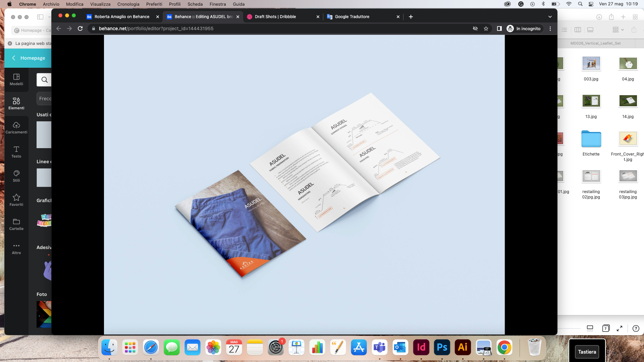The width and height of the screenshot is (644, 362).
Task: Click the fullscreen expand arrows icon
Action: 620,328
